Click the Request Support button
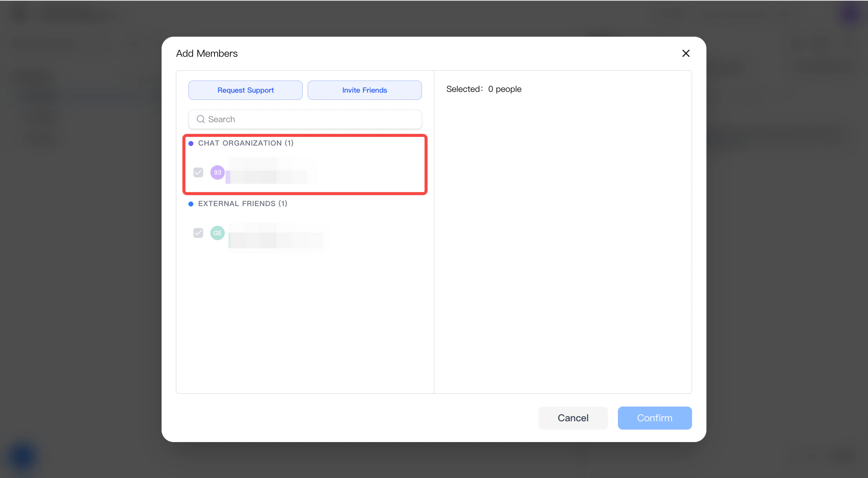The image size is (868, 478). (245, 90)
